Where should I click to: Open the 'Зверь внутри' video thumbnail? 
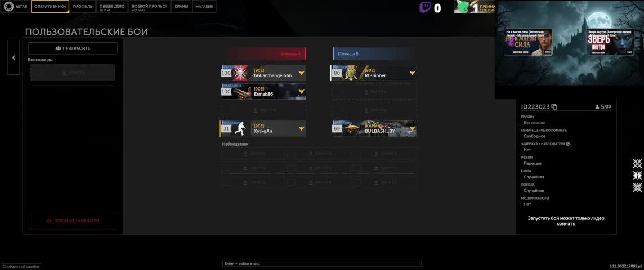tap(610, 42)
